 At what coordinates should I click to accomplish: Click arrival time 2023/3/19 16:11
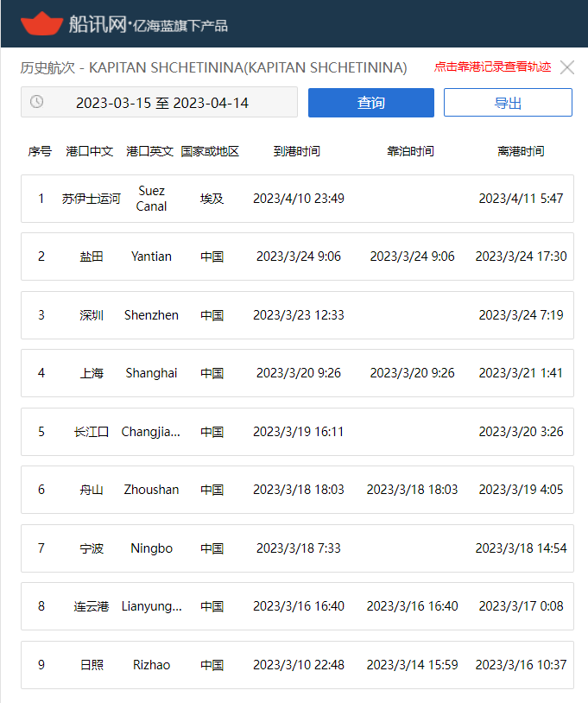coord(299,432)
